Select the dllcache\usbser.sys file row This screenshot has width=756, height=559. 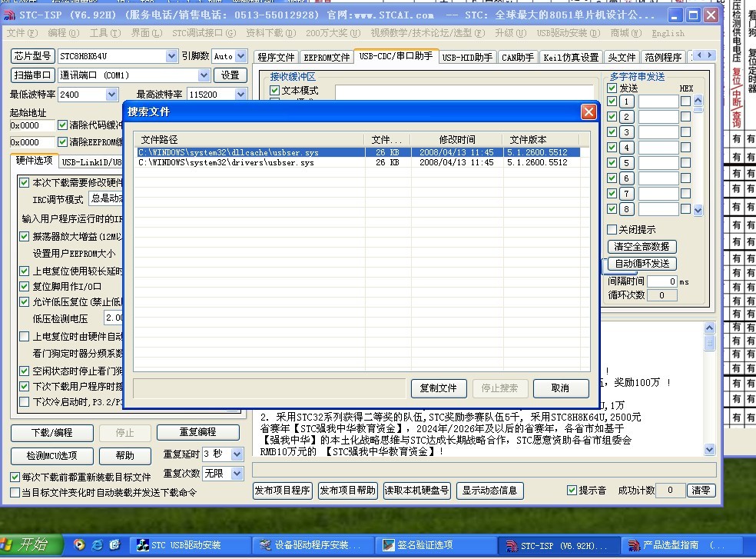pyautogui.click(x=359, y=152)
